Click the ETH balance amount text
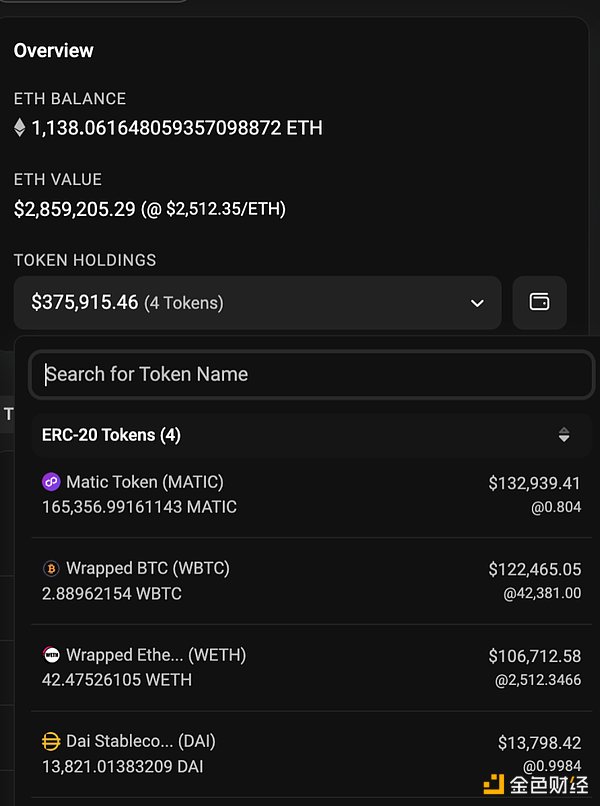 (x=177, y=128)
